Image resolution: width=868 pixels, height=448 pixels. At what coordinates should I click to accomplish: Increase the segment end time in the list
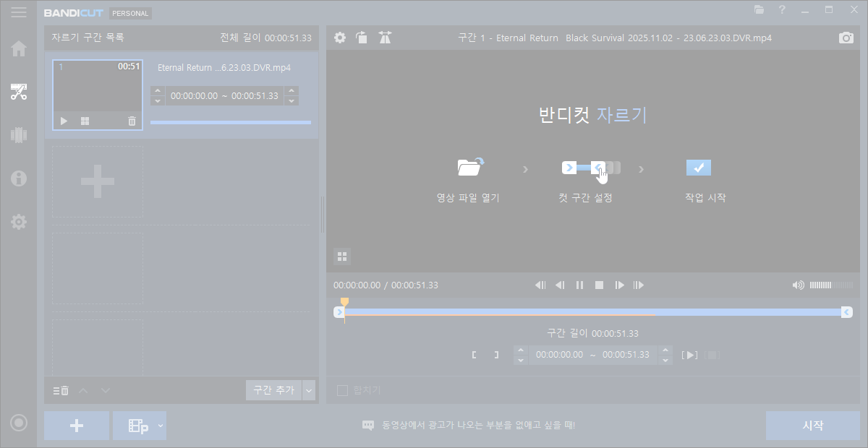(x=292, y=91)
